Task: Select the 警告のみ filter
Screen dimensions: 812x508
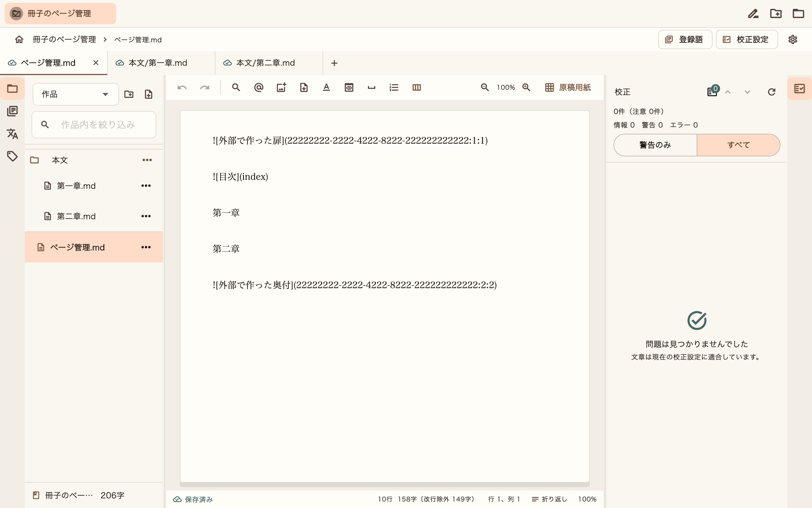Action: coord(655,145)
